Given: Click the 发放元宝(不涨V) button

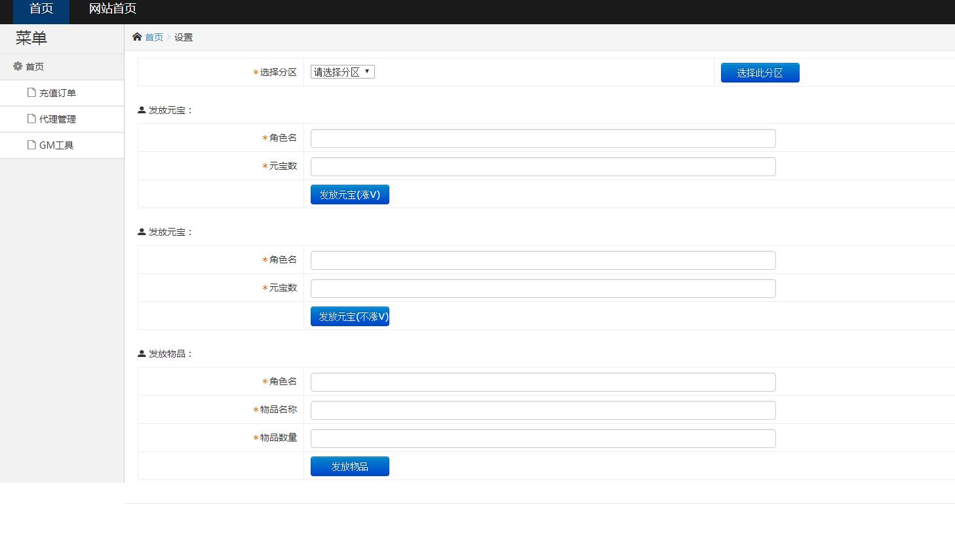Looking at the screenshot, I should coord(349,316).
